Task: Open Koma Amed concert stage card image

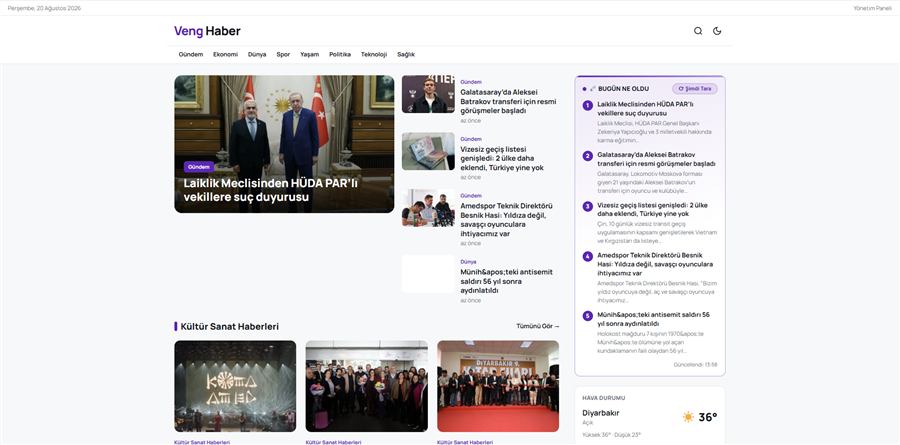Action: (235, 386)
